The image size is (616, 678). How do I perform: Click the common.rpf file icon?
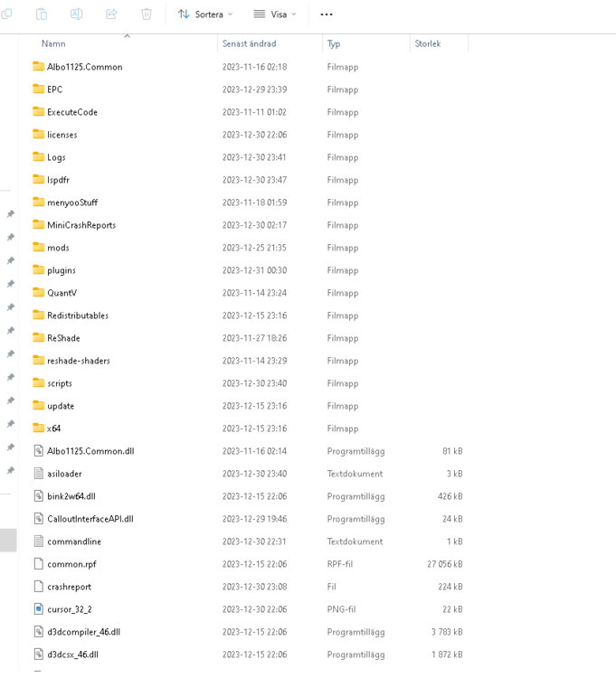(x=39, y=564)
